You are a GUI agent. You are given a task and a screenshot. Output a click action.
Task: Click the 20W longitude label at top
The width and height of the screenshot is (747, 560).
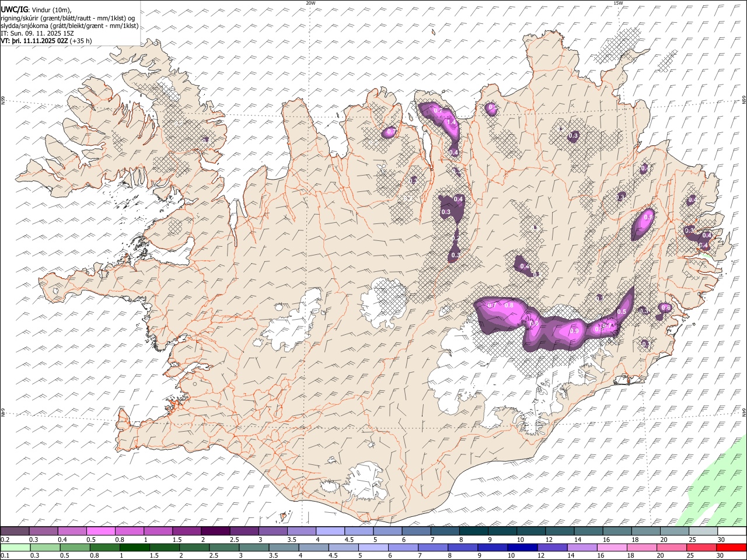click(x=310, y=3)
